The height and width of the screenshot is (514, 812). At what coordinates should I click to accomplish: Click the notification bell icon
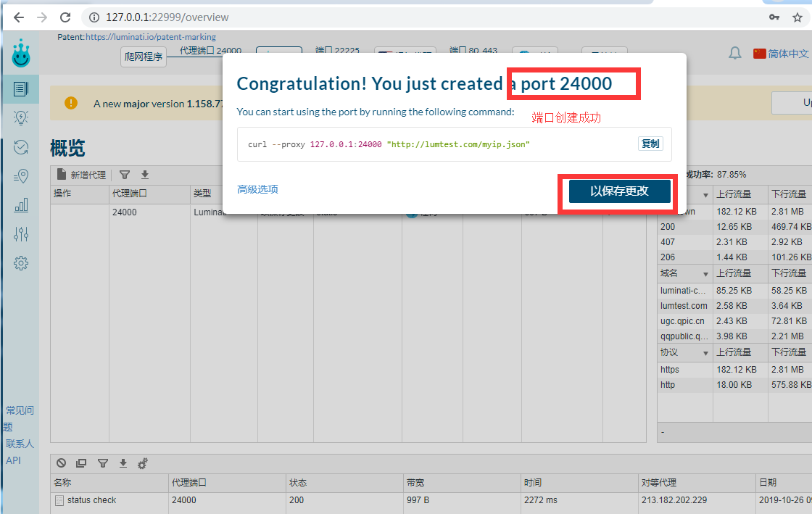(x=735, y=54)
